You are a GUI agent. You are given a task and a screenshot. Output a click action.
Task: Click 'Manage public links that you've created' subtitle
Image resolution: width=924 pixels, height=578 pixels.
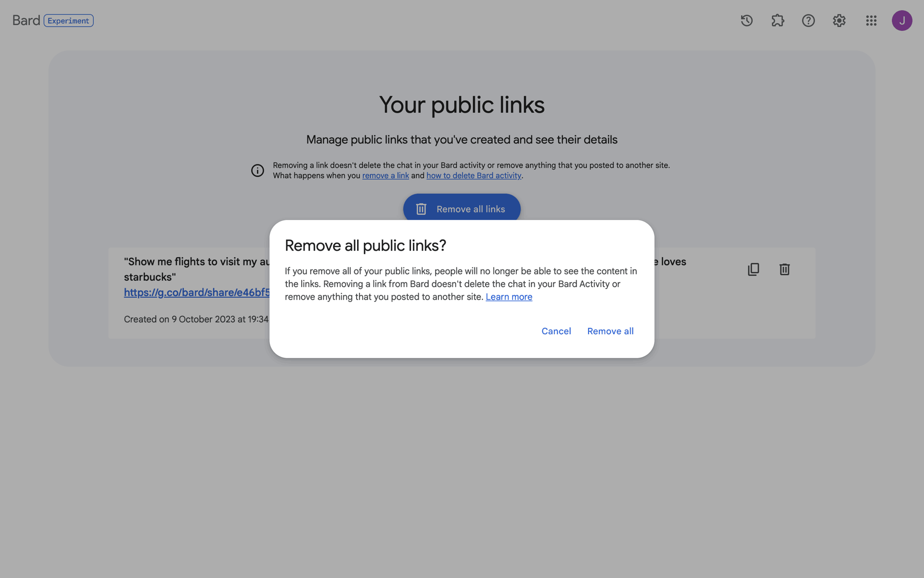tap(462, 140)
